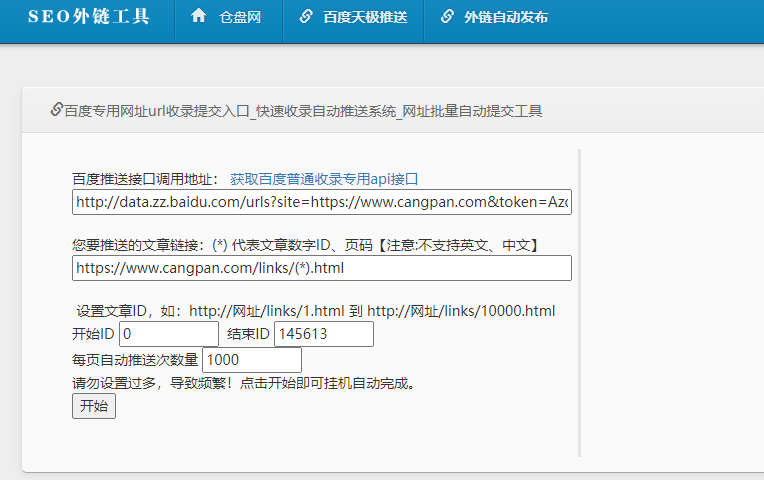Click the home icon beside 仓盘网

tap(198, 16)
